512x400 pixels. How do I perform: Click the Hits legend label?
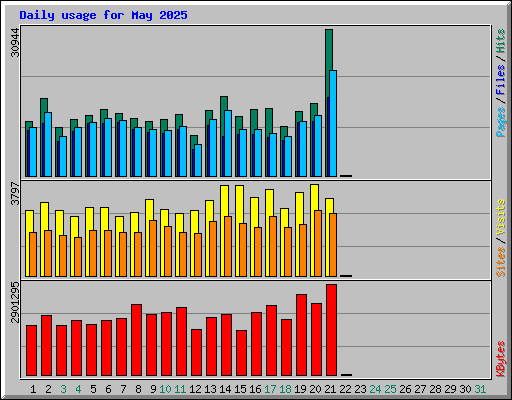click(501, 41)
